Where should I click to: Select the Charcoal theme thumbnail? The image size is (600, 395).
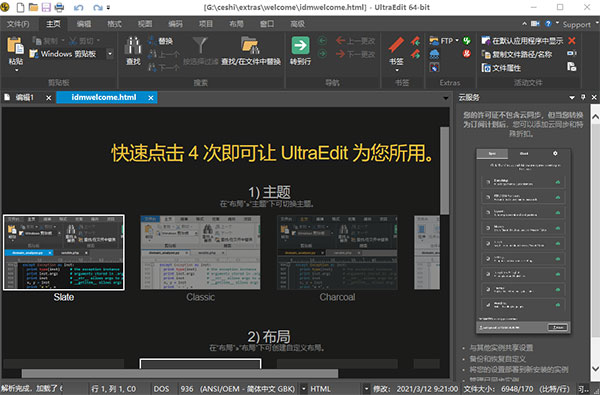point(338,253)
